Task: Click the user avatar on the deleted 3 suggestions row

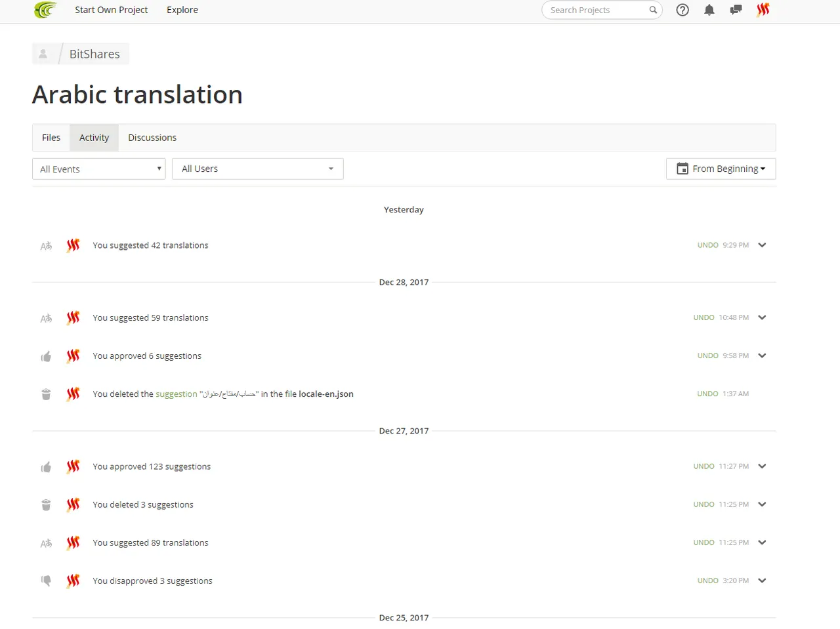Action: (x=73, y=504)
